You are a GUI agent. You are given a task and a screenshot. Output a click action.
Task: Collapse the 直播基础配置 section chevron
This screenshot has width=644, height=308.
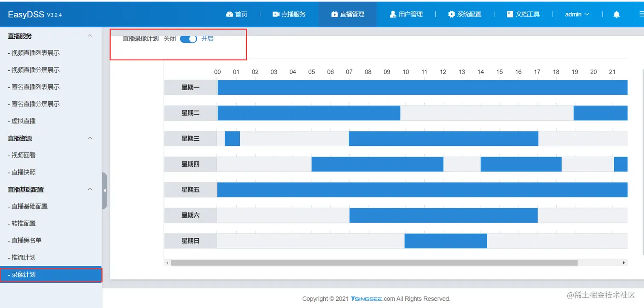pyautogui.click(x=90, y=189)
